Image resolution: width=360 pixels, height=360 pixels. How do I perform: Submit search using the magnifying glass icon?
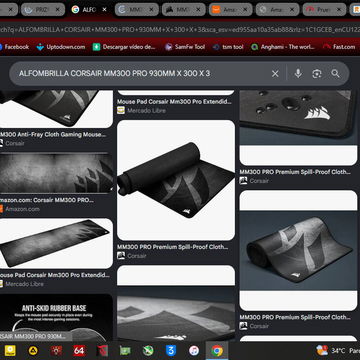tap(335, 74)
